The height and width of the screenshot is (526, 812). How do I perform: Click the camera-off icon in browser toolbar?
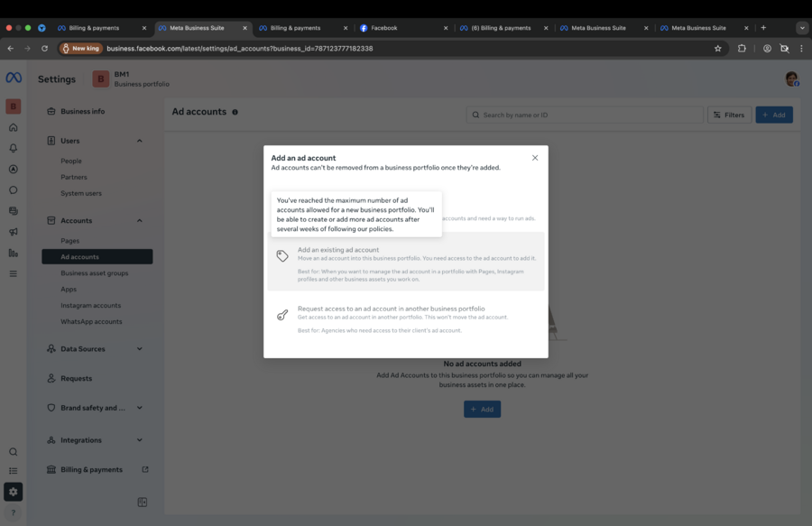pyautogui.click(x=785, y=49)
